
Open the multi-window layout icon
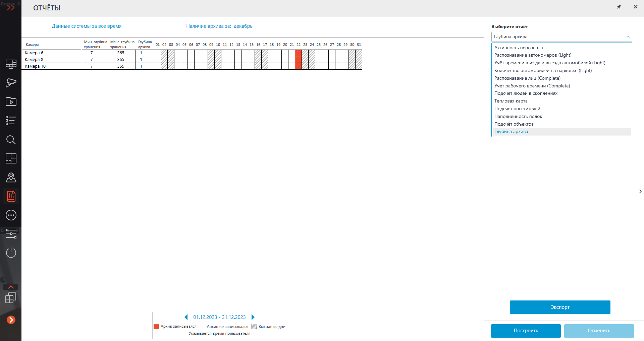coord(11,298)
